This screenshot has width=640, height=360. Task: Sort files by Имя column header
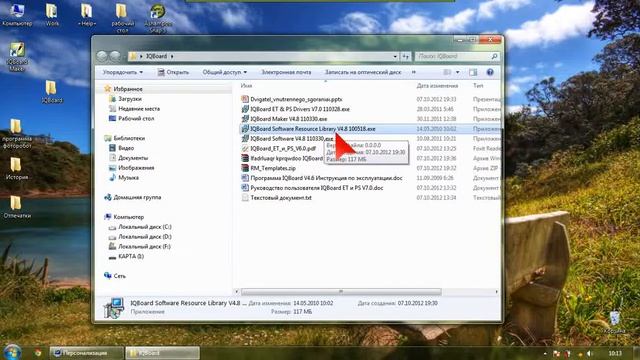click(246, 86)
